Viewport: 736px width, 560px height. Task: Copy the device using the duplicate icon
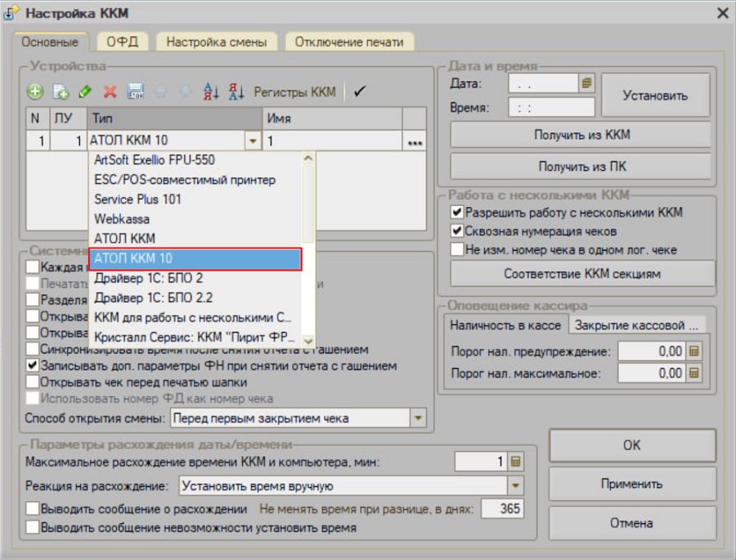pos(61,92)
